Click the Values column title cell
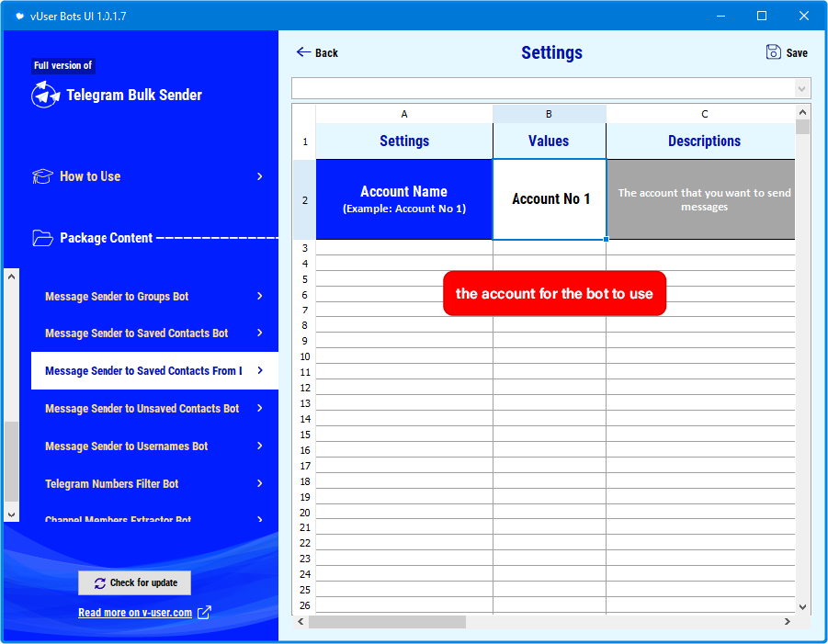Viewport: 828px width, 644px height. point(550,141)
